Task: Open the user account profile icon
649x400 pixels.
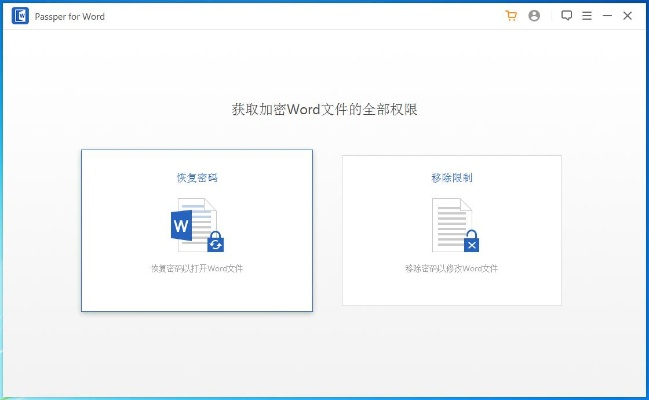Action: [x=534, y=16]
